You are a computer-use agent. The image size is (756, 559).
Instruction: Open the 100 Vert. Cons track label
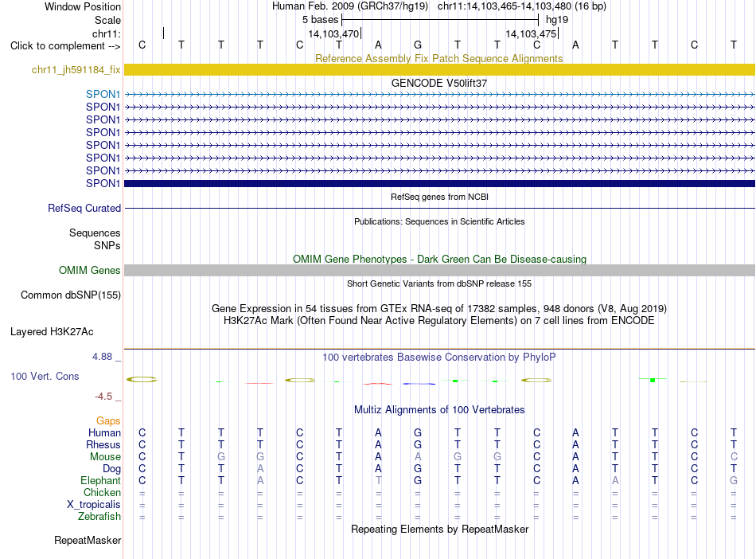click(x=45, y=376)
